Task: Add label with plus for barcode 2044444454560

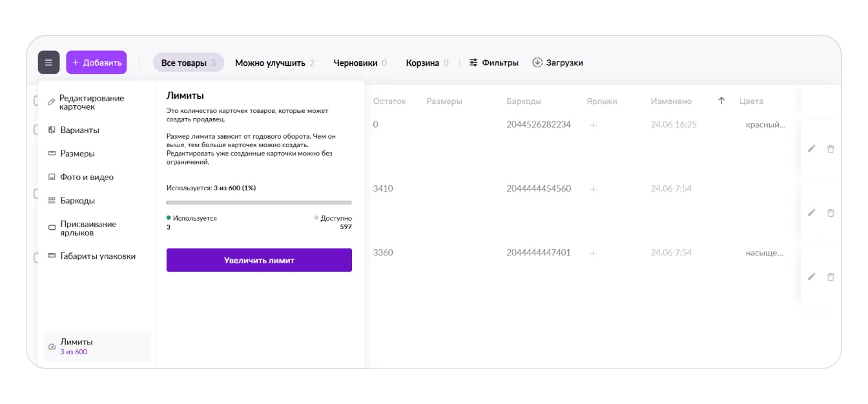Action: 593,189
